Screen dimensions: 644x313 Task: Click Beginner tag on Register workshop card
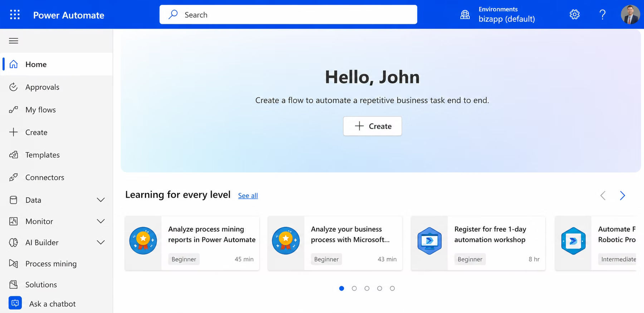coord(470,259)
